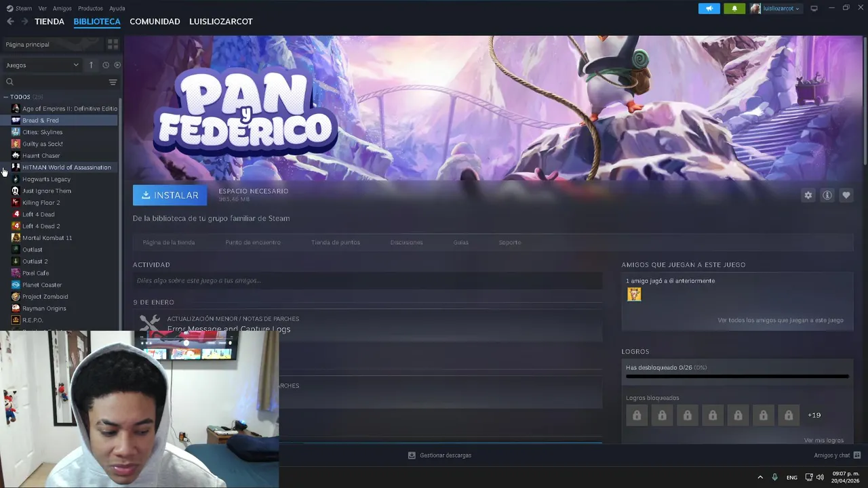Select Mortal Kombat 11 in library
The image size is (868, 488).
pos(64,238)
